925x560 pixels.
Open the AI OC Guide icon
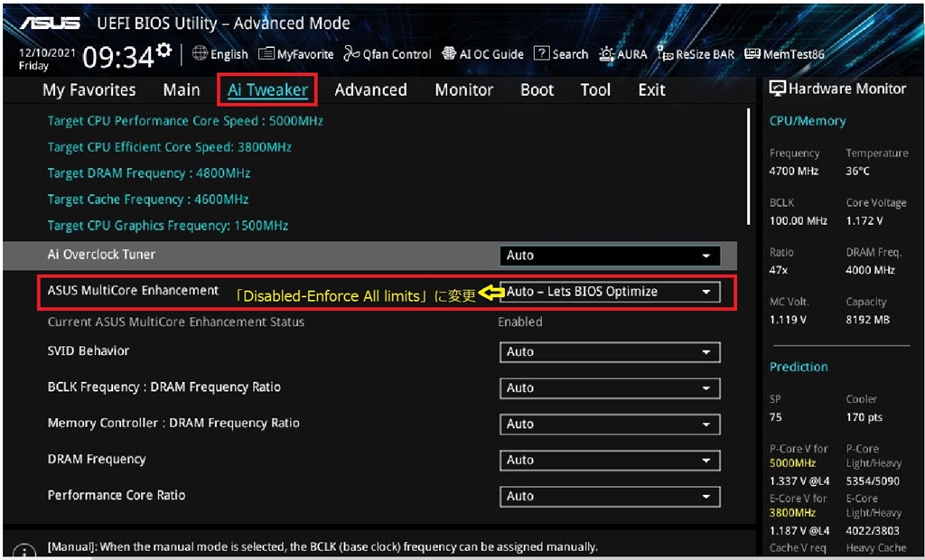pyautogui.click(x=449, y=53)
